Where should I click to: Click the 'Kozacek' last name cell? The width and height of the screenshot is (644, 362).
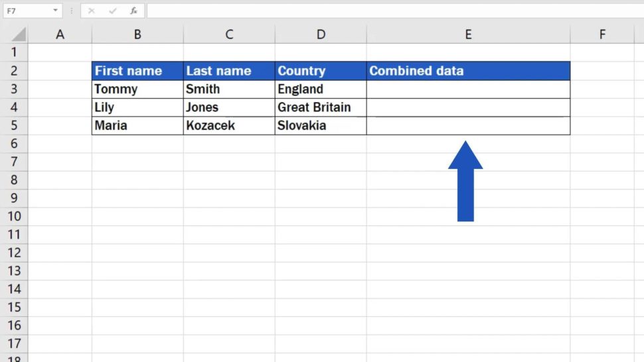coord(229,125)
